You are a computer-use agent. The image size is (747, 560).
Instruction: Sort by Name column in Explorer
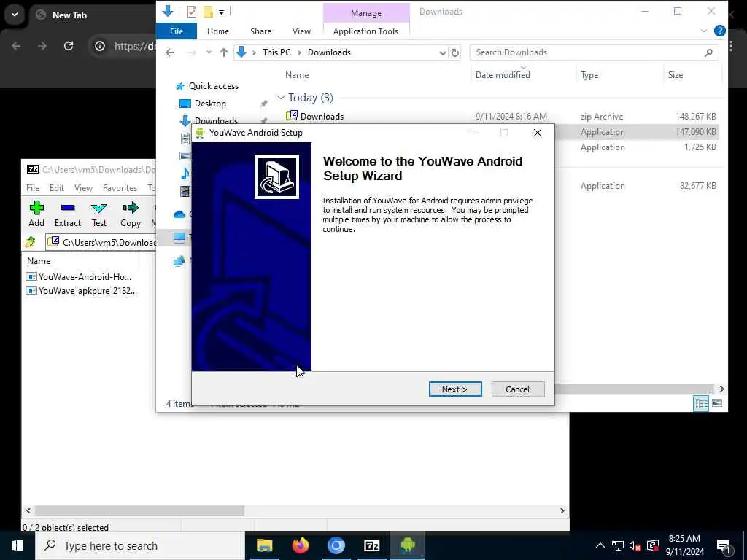[x=297, y=75]
